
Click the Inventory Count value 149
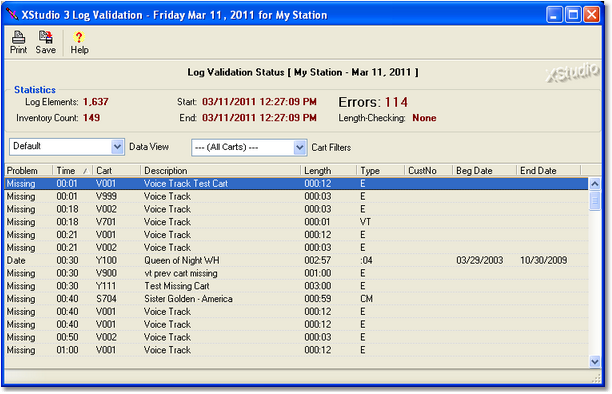click(91, 118)
